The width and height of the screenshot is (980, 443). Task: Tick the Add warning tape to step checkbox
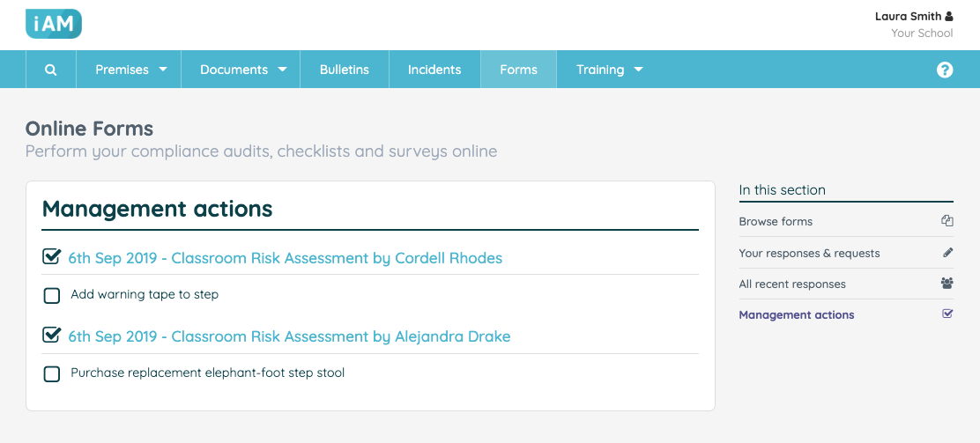point(52,296)
